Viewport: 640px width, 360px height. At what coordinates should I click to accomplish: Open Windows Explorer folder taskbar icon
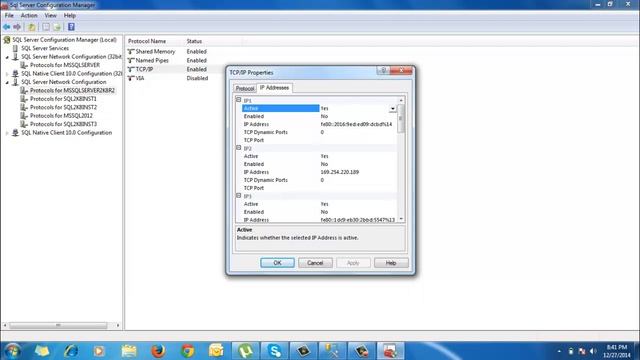point(129,351)
